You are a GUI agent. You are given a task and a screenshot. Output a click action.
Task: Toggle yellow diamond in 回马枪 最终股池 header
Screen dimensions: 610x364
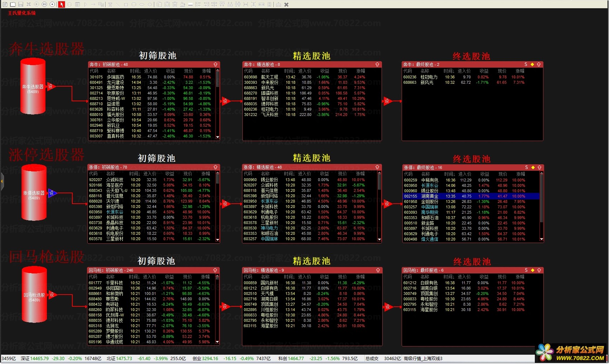(533, 270)
